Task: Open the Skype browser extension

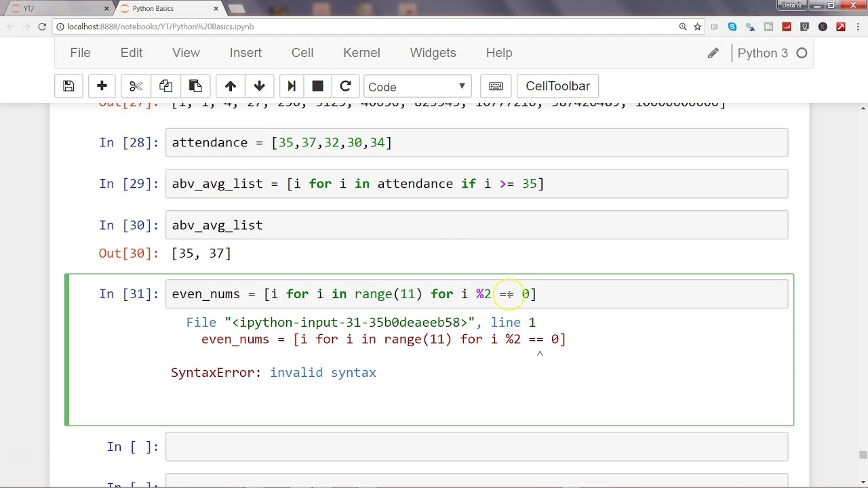Action: pyautogui.click(x=732, y=26)
